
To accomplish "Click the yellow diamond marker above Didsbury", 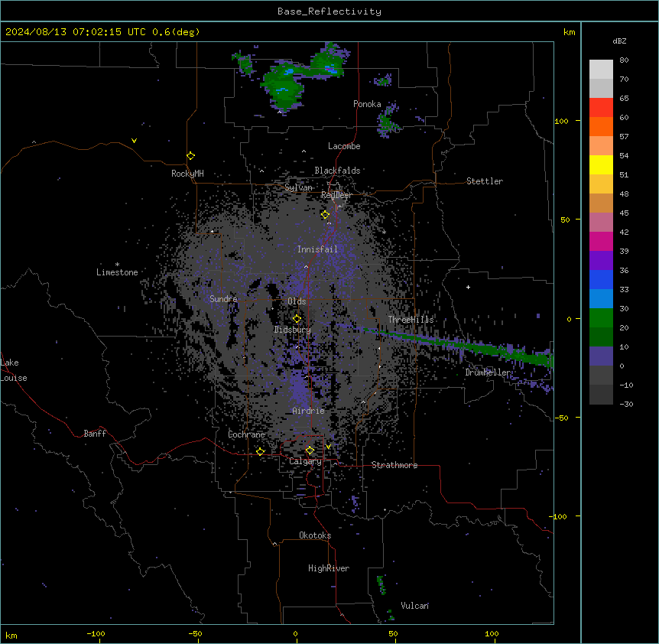I will click(x=297, y=319).
